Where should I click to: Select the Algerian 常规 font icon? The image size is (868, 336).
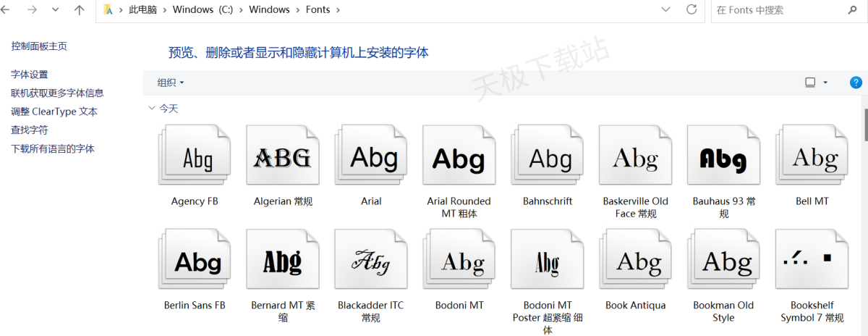pyautogui.click(x=282, y=158)
